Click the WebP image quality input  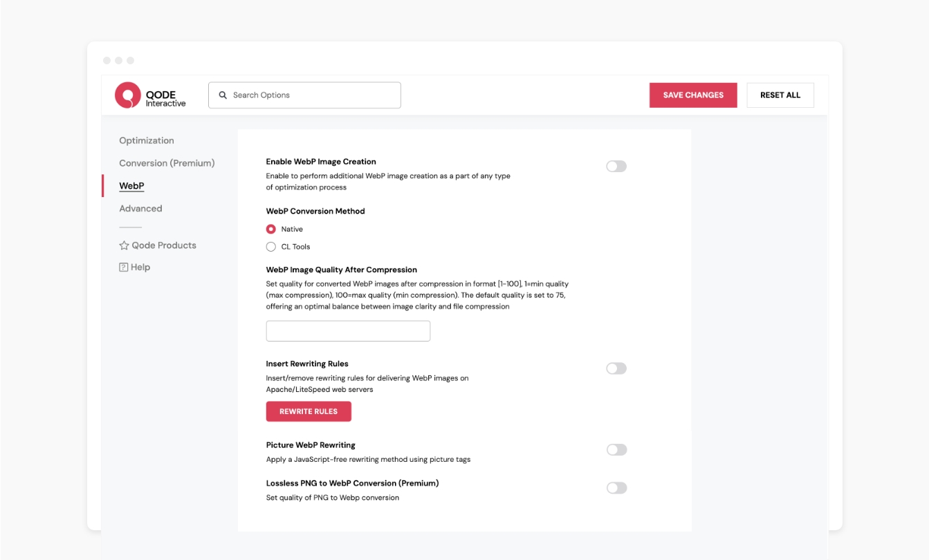pos(348,331)
